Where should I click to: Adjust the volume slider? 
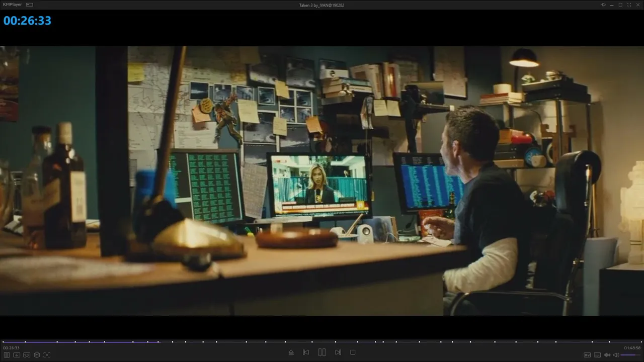(x=631, y=355)
